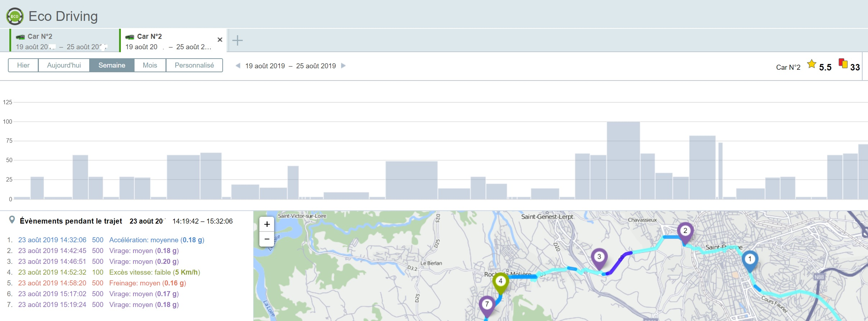
Task: Select purple map marker number 3
Action: tap(599, 257)
